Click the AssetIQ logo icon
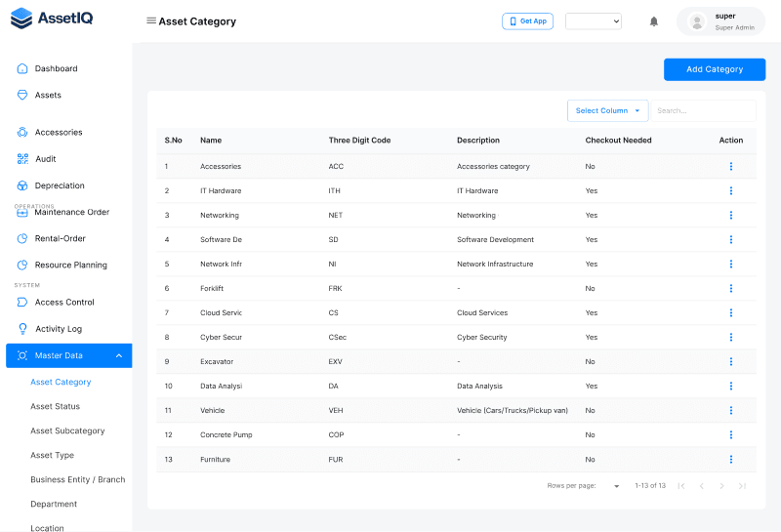 tap(21, 18)
